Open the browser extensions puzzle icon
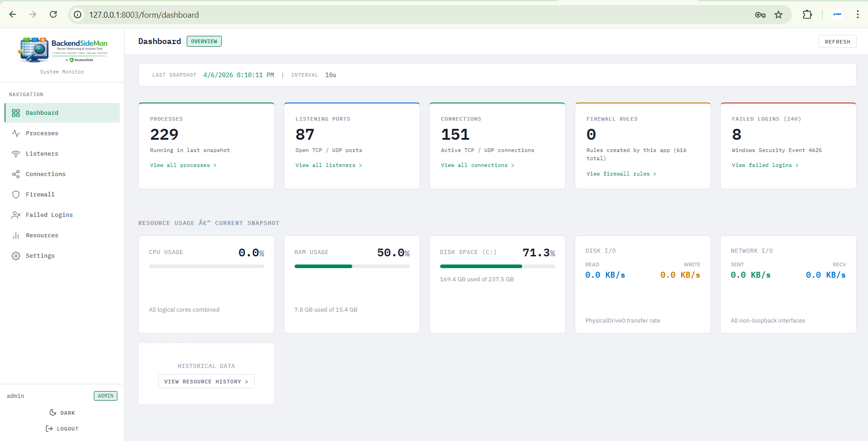Image resolution: width=868 pixels, height=441 pixels. click(808, 15)
